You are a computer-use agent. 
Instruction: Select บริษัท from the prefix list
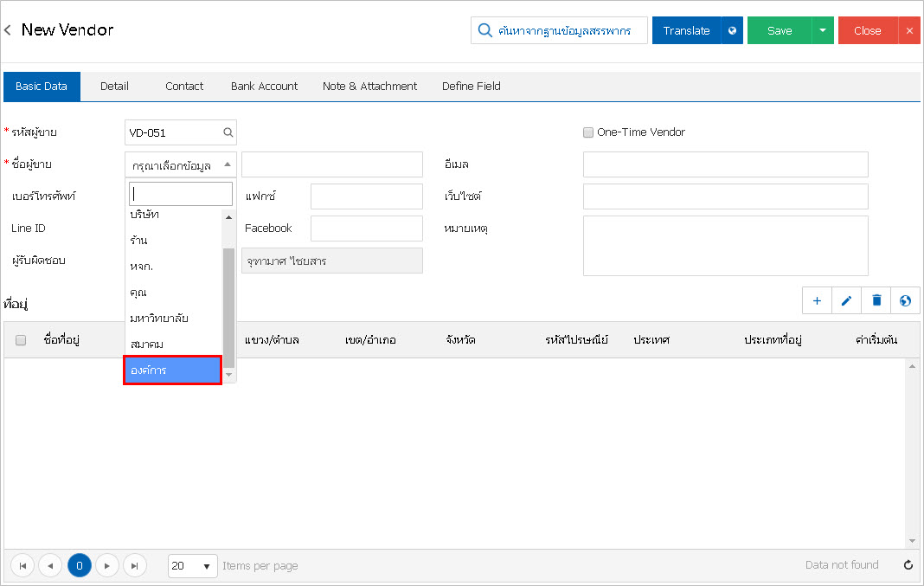(x=173, y=215)
